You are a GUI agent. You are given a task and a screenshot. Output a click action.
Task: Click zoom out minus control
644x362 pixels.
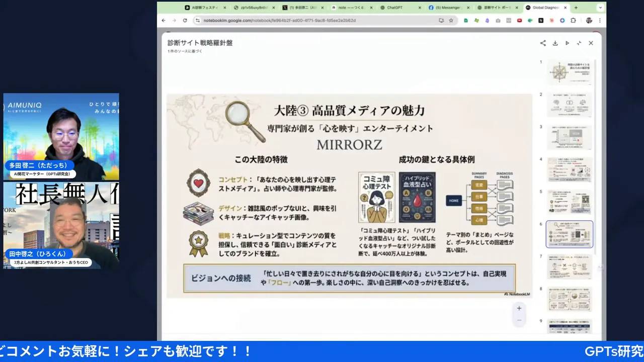point(519,319)
